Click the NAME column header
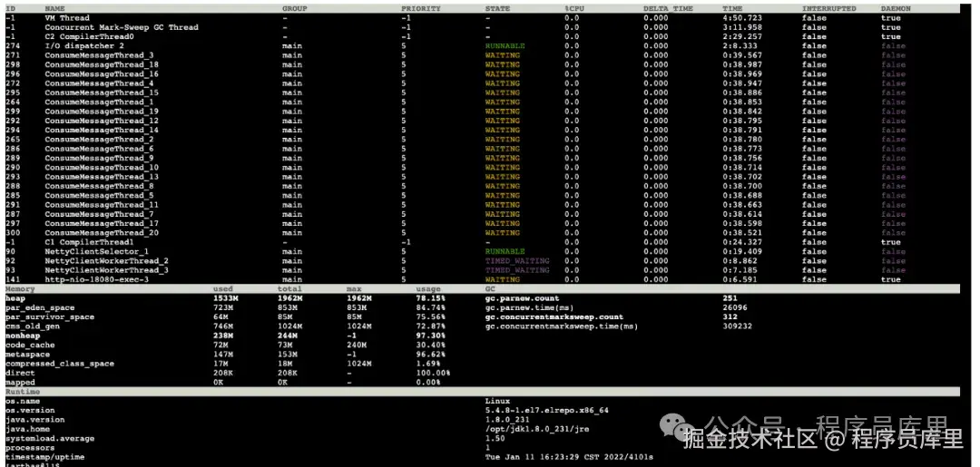 click(x=55, y=9)
